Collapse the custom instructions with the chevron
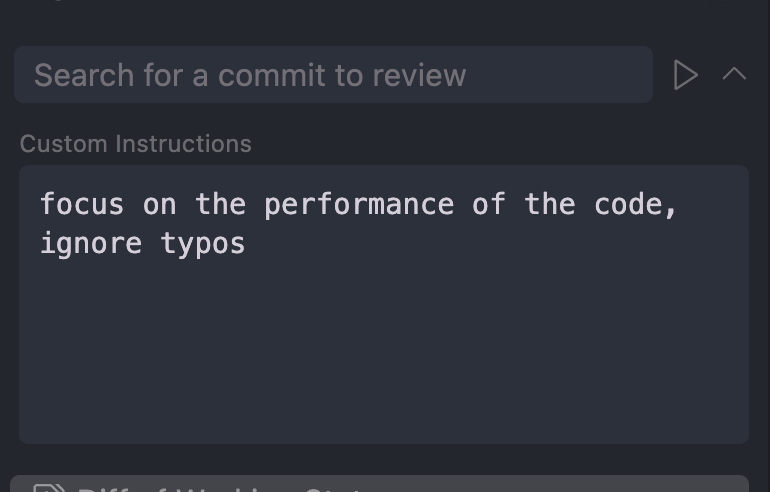Viewport: 770px width, 492px height. (734, 74)
